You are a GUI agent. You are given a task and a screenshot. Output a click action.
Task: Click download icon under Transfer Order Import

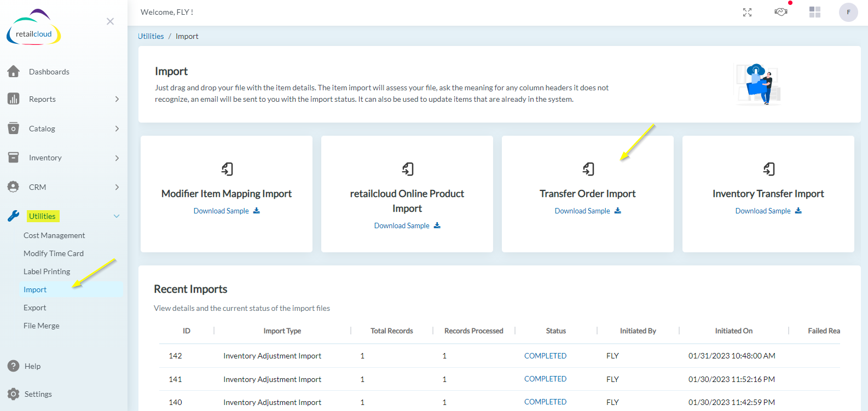coord(618,211)
